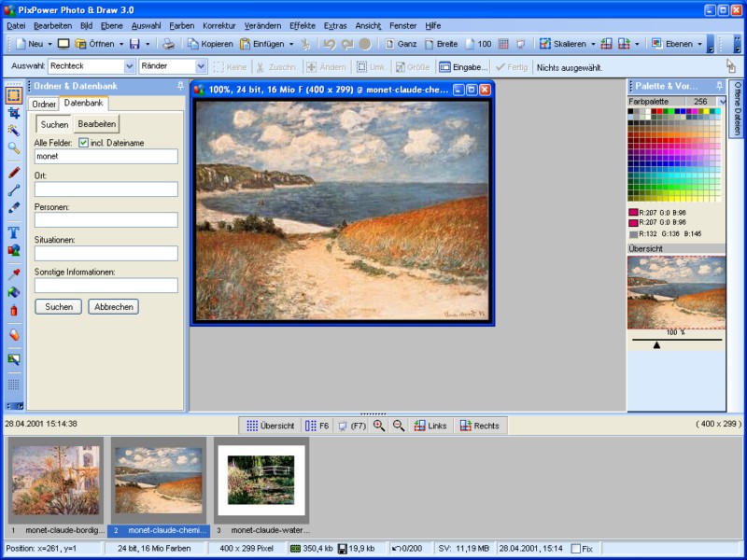Click the save disk icon
The image size is (747, 560).
pyautogui.click(x=134, y=44)
